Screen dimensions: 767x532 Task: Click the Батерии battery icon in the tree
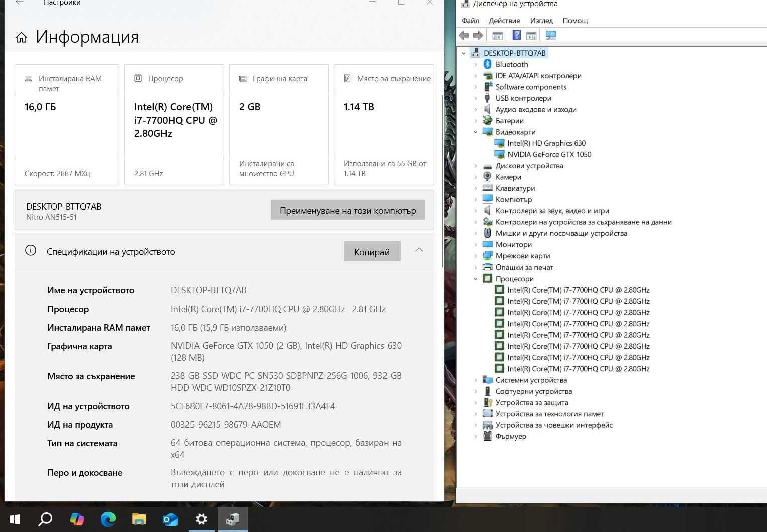487,121
